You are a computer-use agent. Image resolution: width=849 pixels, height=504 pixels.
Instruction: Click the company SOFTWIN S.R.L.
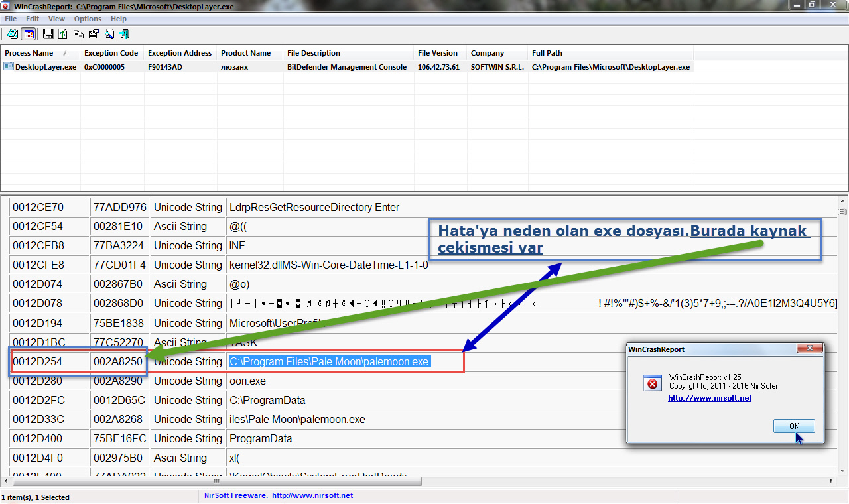coord(497,67)
